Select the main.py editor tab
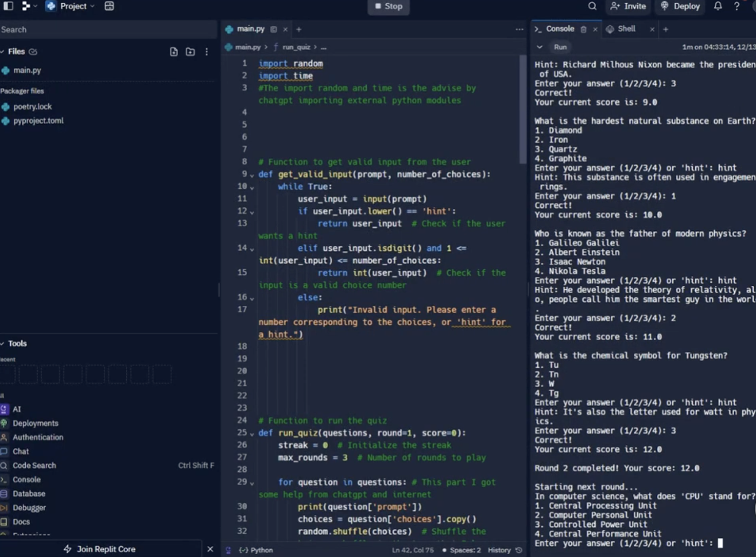This screenshot has height=557, width=756. [250, 29]
